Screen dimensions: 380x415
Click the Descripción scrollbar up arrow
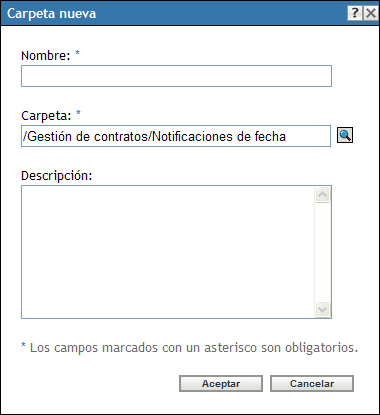click(322, 195)
